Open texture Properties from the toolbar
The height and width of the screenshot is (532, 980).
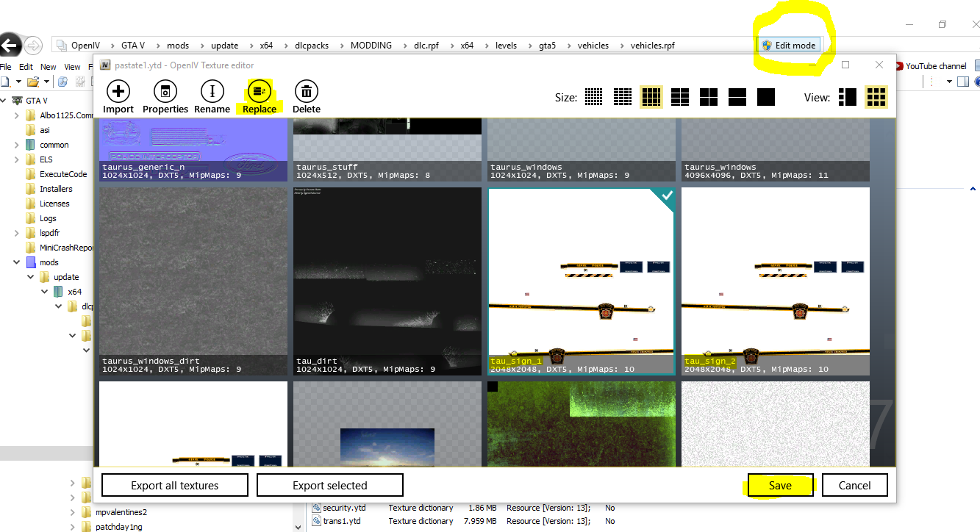click(165, 92)
